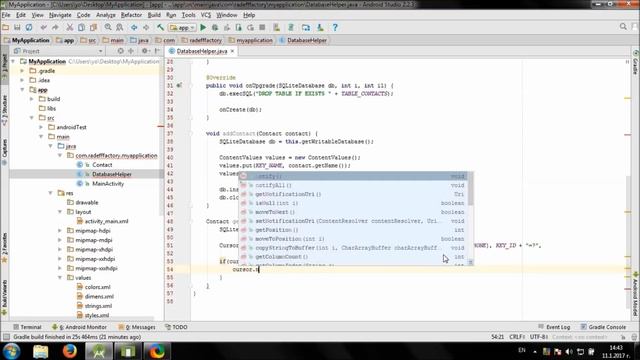
Task: Open the File menu
Action: [x=6, y=15]
